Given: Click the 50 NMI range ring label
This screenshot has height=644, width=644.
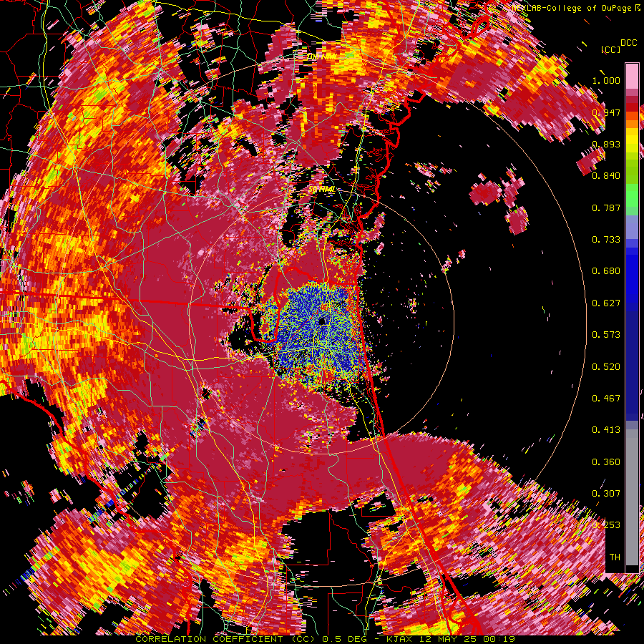Looking at the screenshot, I should pyautogui.click(x=321, y=190).
